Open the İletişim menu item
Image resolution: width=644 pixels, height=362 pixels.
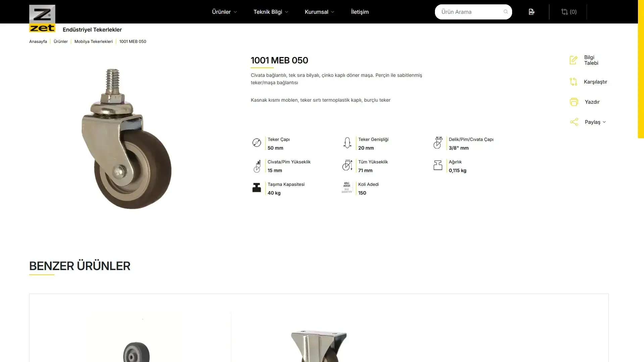(x=360, y=12)
